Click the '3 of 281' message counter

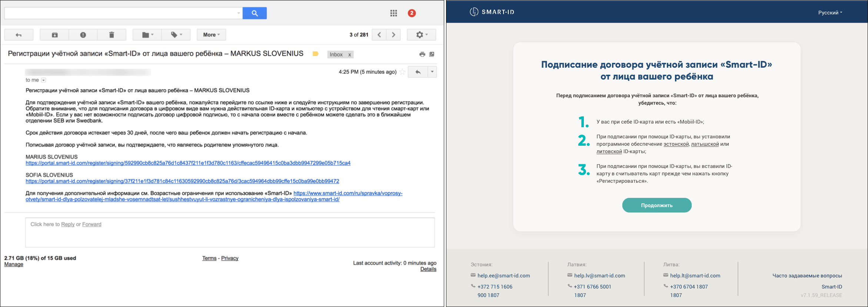pos(359,35)
